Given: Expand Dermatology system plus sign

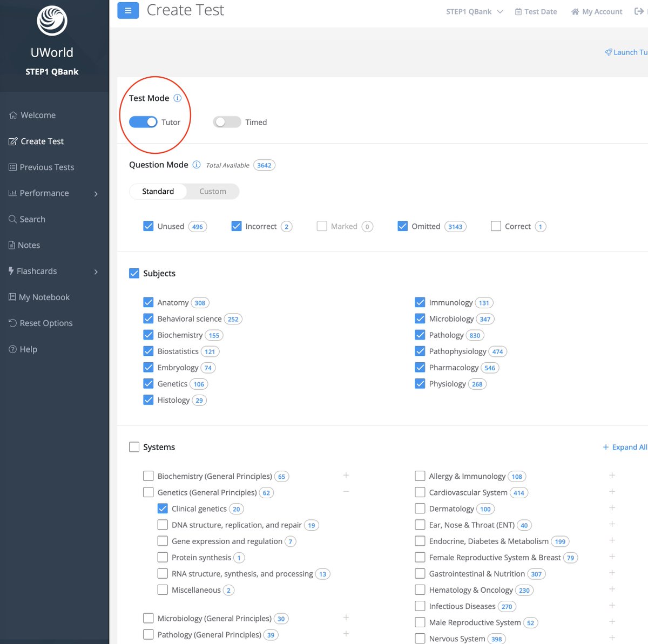Looking at the screenshot, I should tap(612, 507).
